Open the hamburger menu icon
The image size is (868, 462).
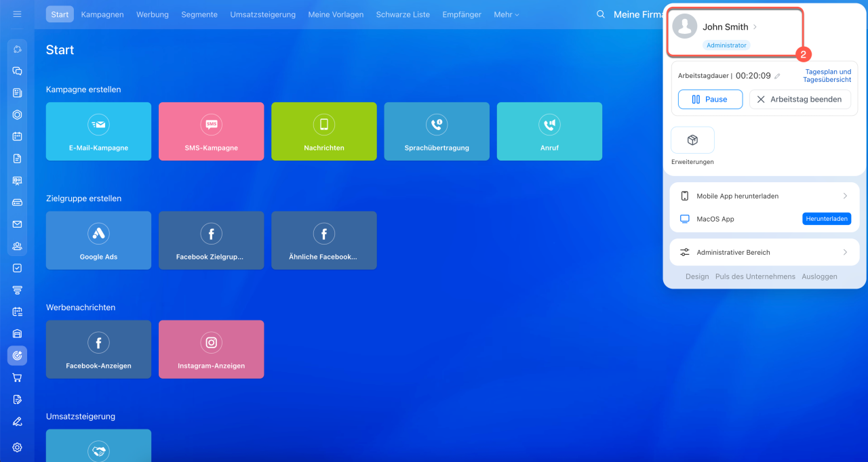click(18, 14)
